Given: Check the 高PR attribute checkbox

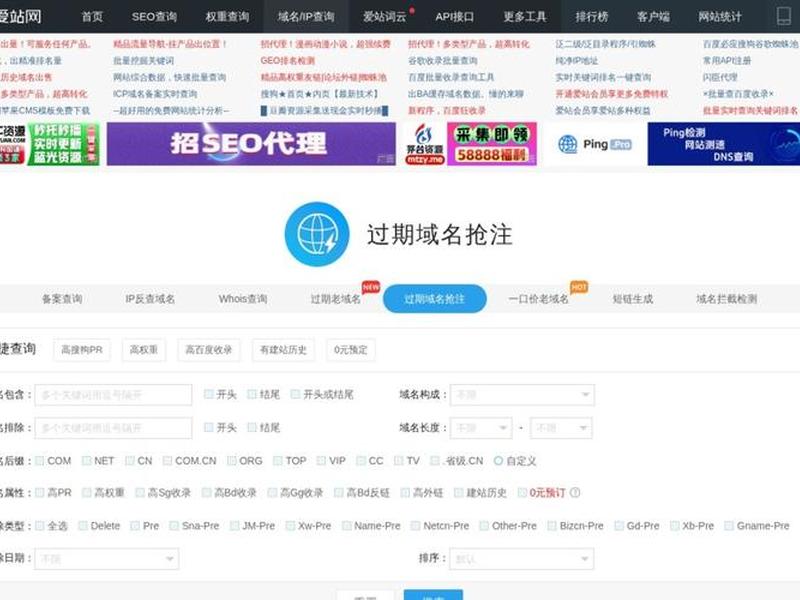Looking at the screenshot, I should point(39,492).
